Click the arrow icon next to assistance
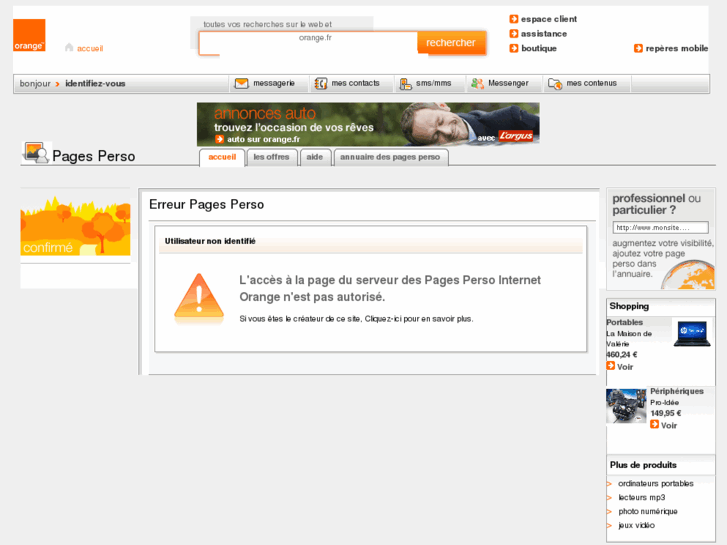727x545 pixels. click(x=514, y=33)
